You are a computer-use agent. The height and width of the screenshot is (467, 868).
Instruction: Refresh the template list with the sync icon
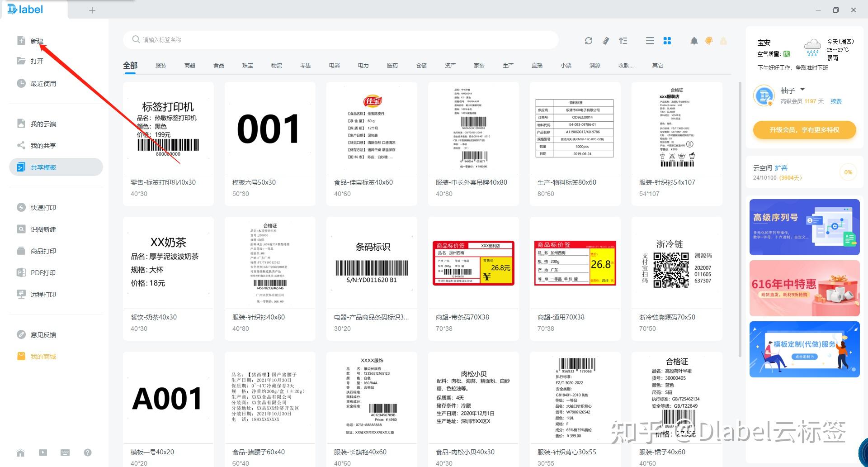(x=589, y=40)
